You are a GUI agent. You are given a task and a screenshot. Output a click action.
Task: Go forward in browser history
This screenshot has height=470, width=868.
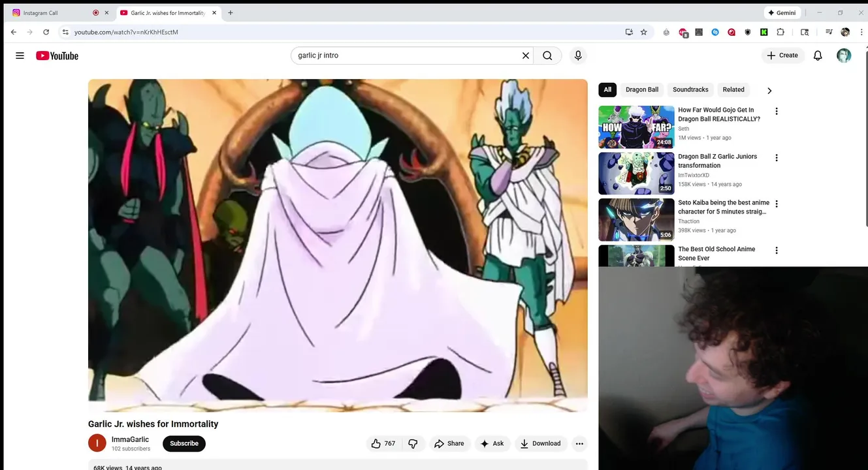[x=29, y=32]
